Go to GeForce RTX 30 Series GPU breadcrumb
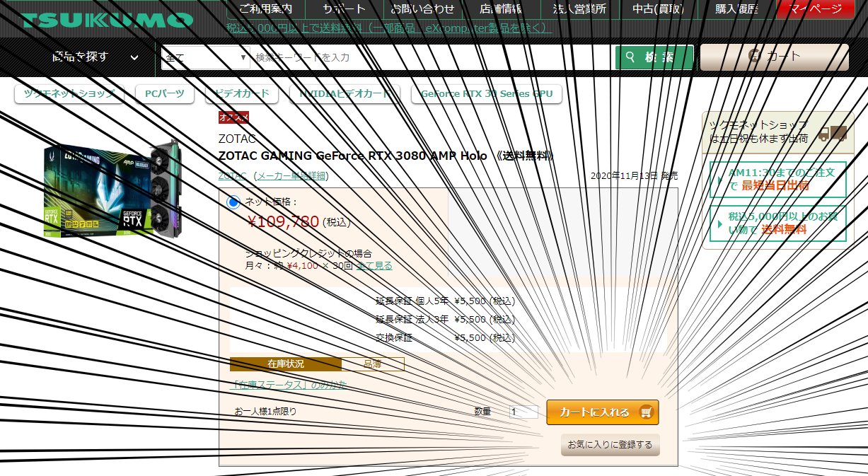 pyautogui.click(x=487, y=93)
